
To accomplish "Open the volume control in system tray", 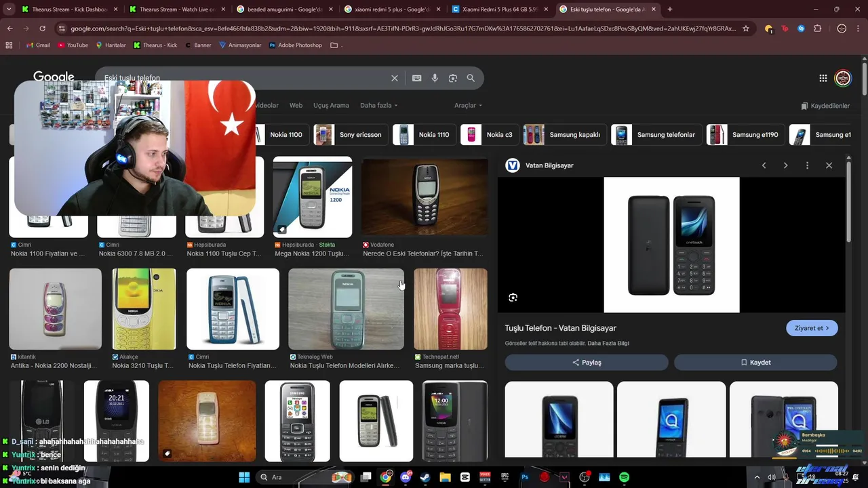I will pos(772,477).
